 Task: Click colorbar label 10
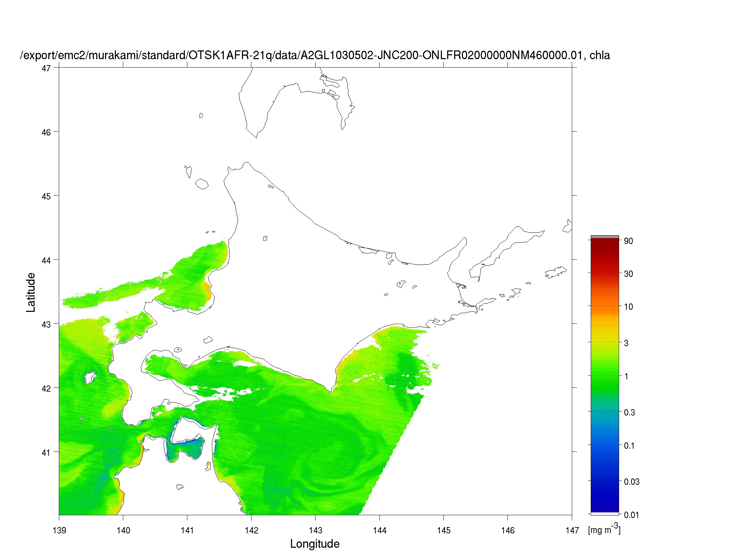coord(628,307)
